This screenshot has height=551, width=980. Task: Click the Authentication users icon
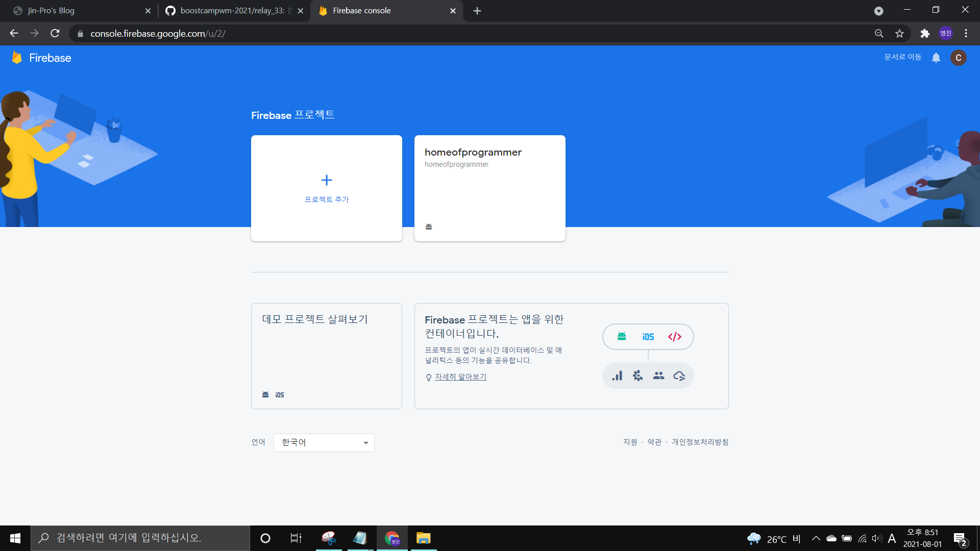coord(658,375)
